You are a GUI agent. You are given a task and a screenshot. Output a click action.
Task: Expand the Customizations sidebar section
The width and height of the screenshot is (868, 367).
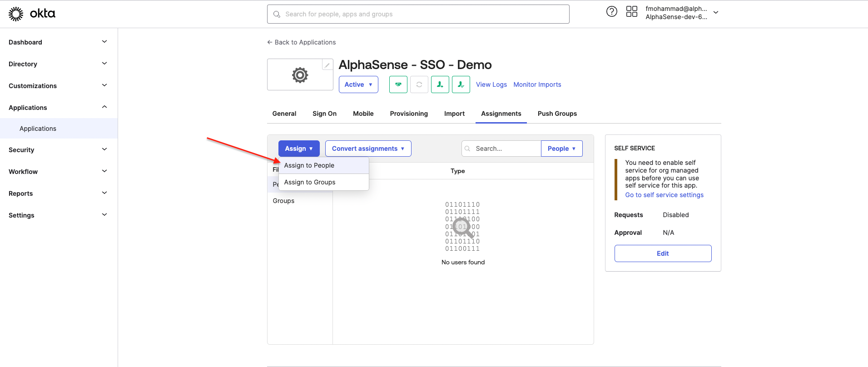(x=59, y=86)
